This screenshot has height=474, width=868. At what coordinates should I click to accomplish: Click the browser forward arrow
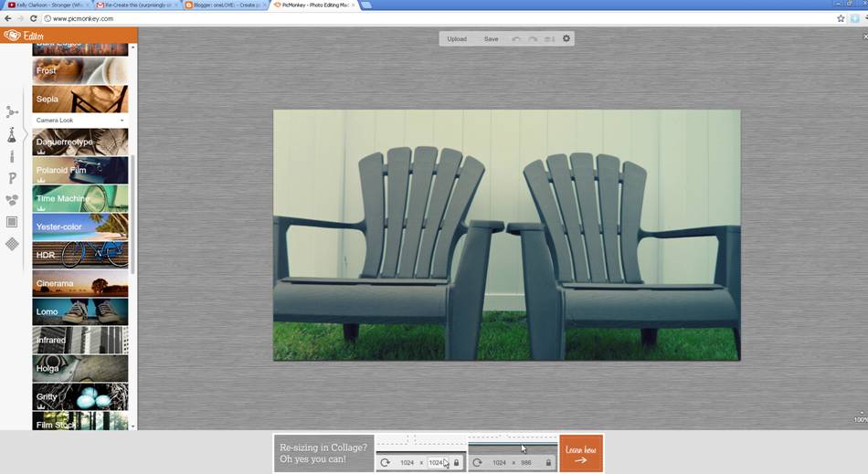coord(20,18)
